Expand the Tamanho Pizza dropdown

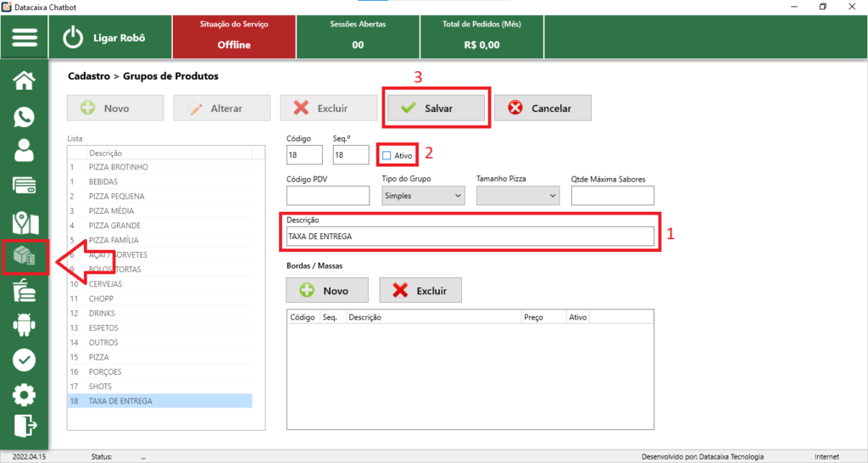(x=518, y=196)
